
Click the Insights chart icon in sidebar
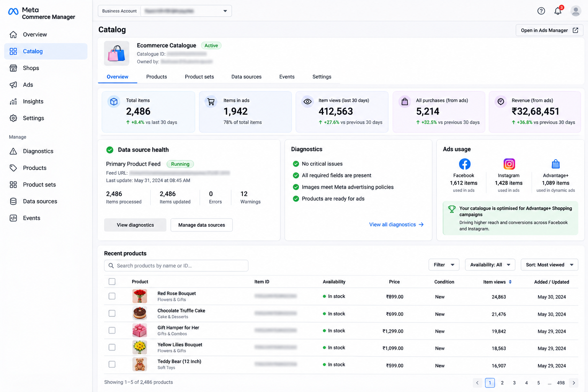pos(13,101)
